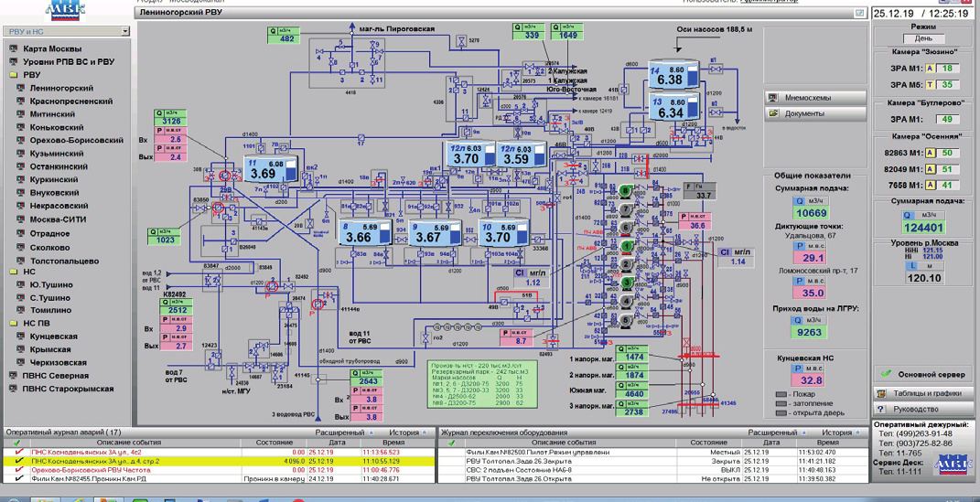Viewport: 980px width, 502px height.
Task: Click the Ленингорский РВУ header window icon
Action: [x=860, y=13]
